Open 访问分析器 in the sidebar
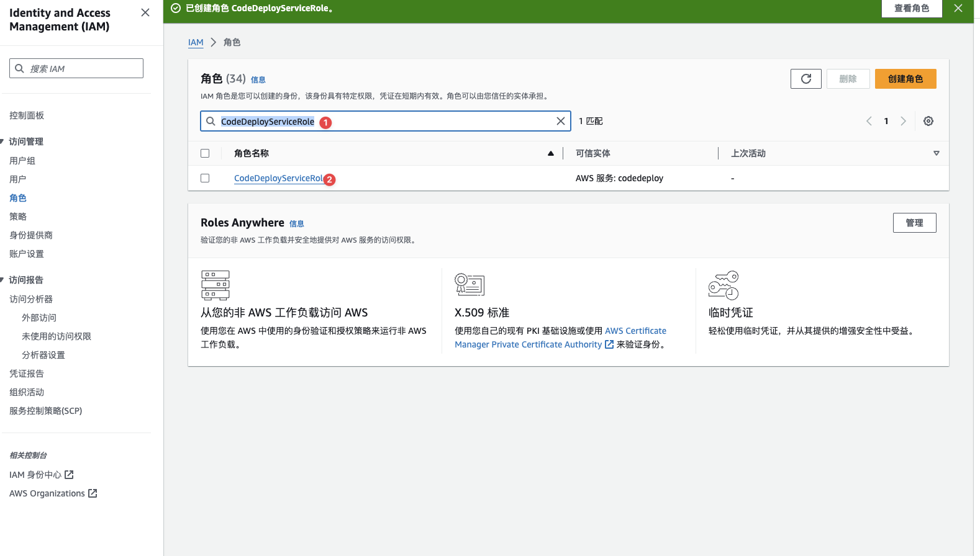This screenshot has height=556, width=980. [31, 299]
